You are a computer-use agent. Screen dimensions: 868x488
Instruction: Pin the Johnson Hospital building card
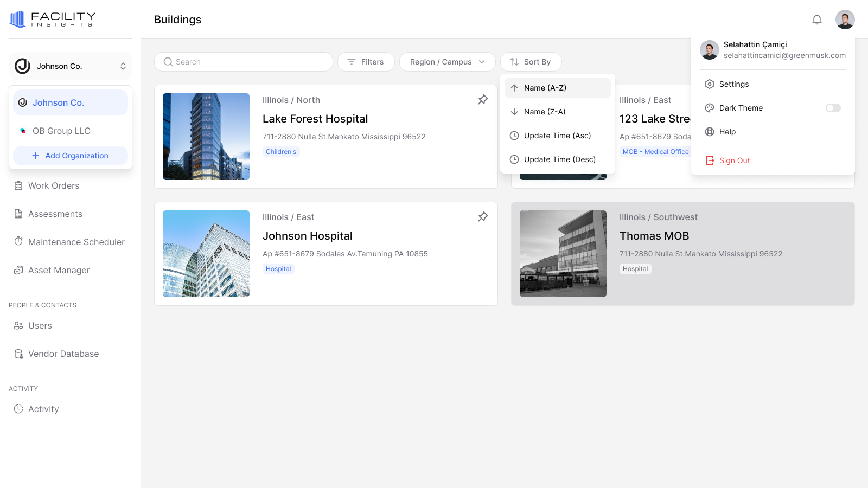pyautogui.click(x=483, y=217)
